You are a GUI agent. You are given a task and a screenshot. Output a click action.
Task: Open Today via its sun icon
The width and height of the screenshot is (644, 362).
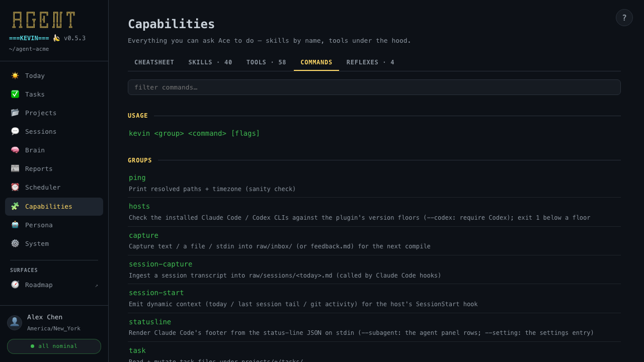(x=15, y=75)
